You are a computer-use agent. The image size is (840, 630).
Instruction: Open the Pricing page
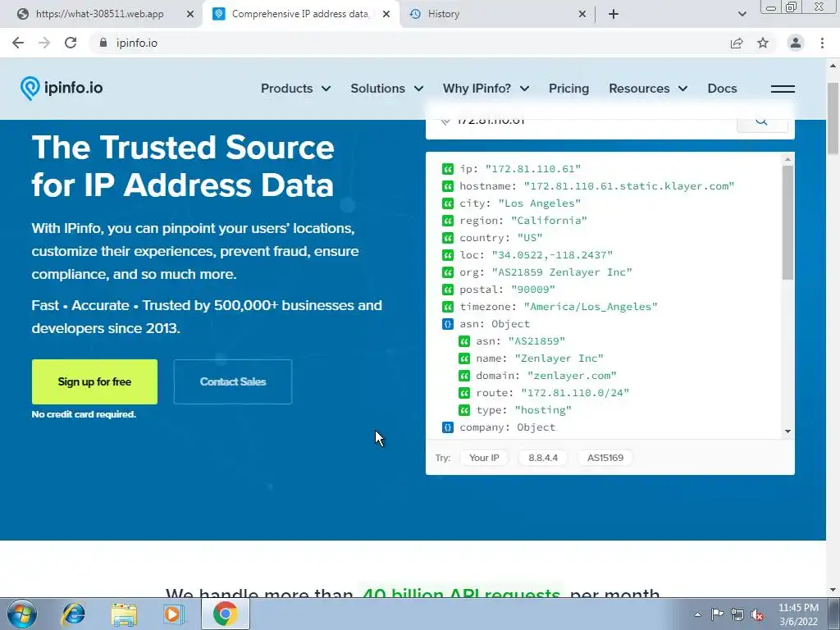point(568,89)
